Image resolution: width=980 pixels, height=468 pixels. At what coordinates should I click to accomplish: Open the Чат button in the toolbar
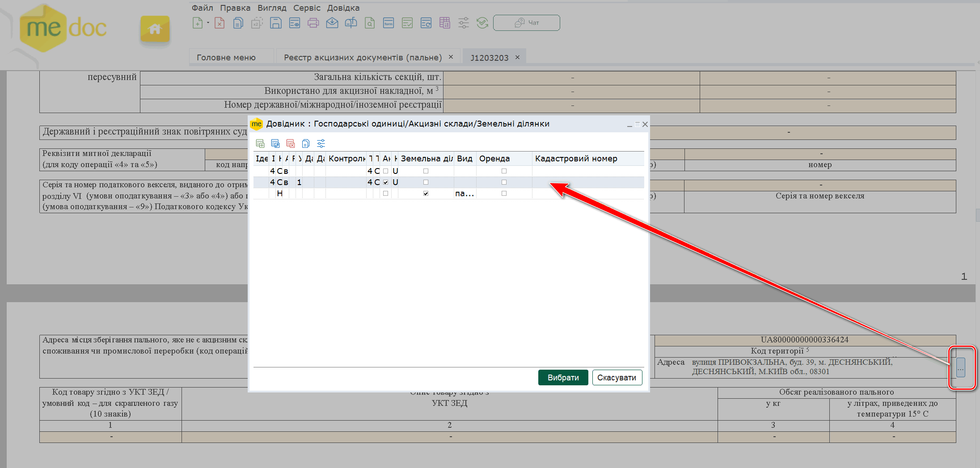(526, 23)
